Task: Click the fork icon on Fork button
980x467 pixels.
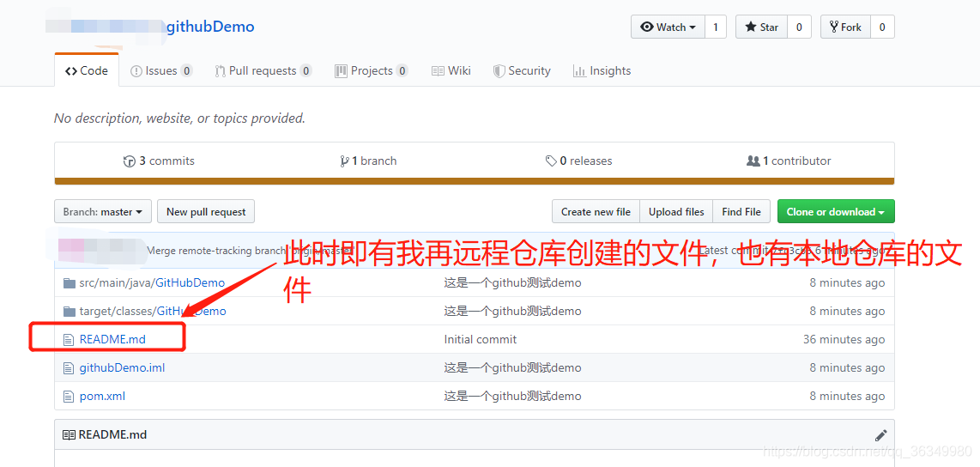Action: (x=834, y=27)
